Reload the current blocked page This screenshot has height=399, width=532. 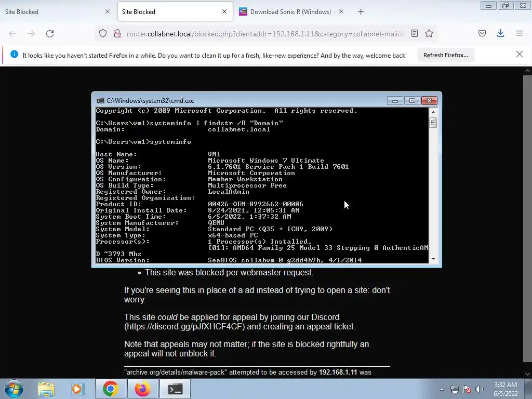click(x=50, y=34)
